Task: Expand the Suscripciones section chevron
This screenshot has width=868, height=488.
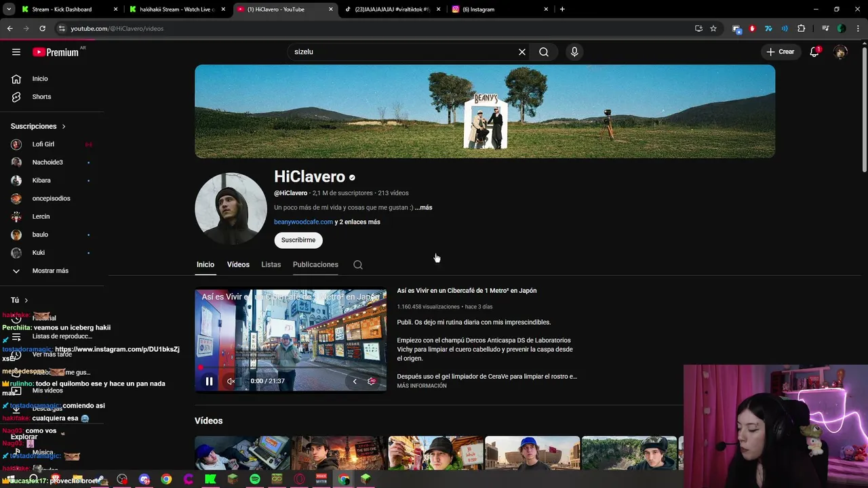Action: tap(64, 126)
